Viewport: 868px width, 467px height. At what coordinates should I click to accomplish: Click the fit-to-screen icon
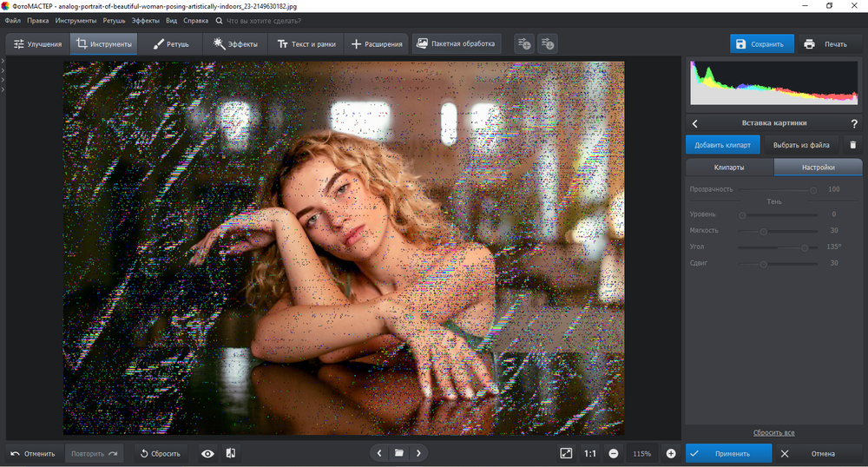point(566,453)
